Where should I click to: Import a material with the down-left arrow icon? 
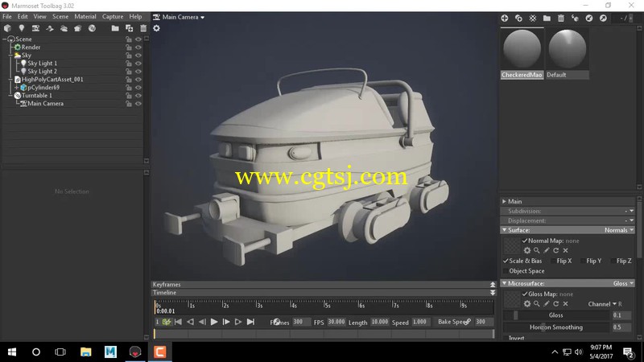pos(589,18)
